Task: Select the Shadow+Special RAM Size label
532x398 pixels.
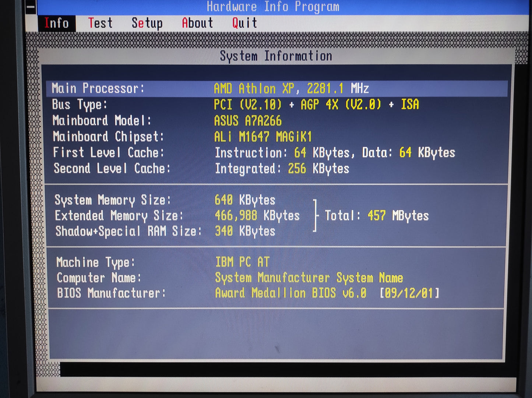Action: coord(128,232)
